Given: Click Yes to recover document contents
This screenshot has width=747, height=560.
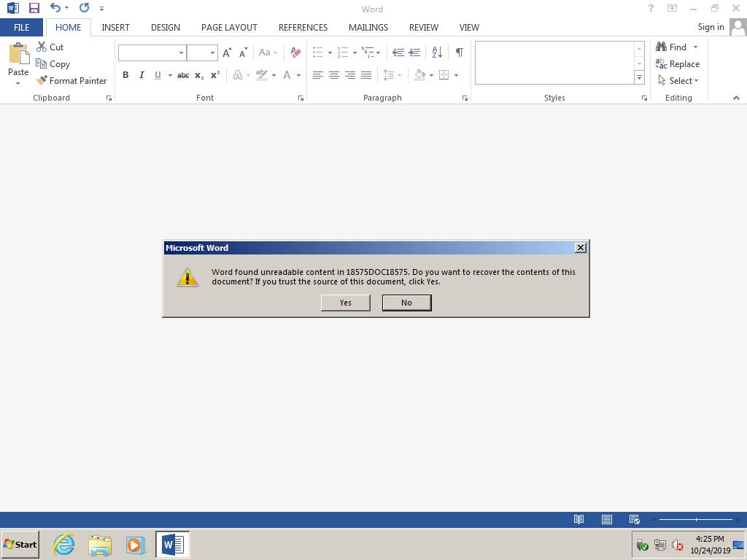Looking at the screenshot, I should click(x=345, y=303).
